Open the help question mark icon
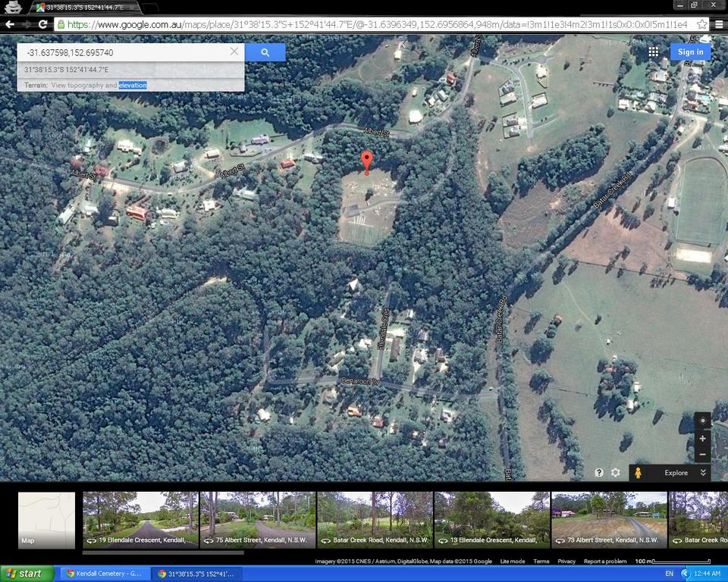Image resolution: width=728 pixels, height=582 pixels. pos(599,472)
